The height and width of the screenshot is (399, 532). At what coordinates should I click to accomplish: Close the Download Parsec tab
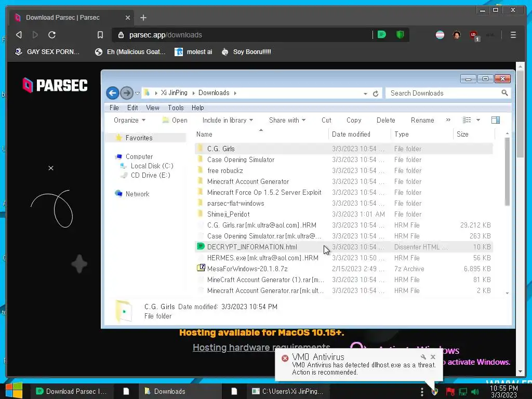point(128,18)
